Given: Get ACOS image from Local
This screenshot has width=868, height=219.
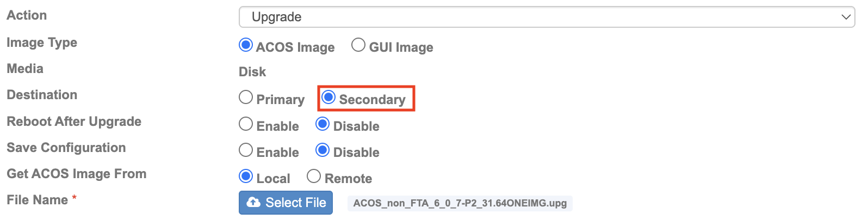Looking at the screenshot, I should tap(246, 176).
